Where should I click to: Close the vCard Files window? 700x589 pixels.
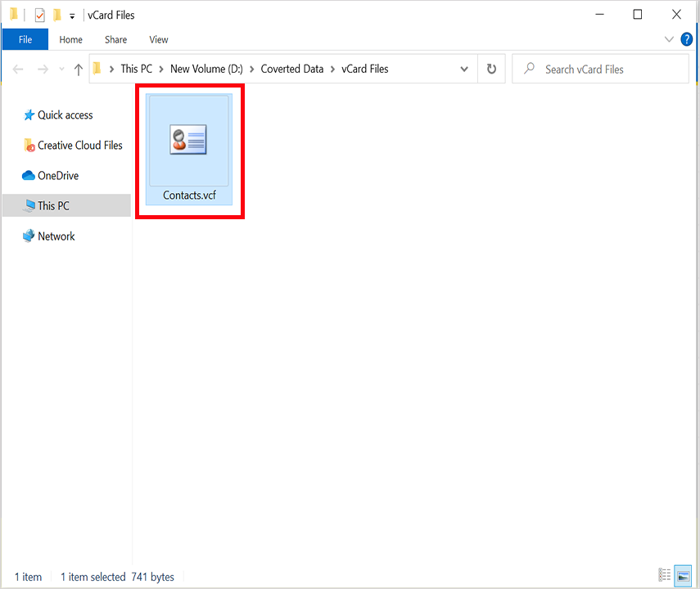tap(676, 15)
